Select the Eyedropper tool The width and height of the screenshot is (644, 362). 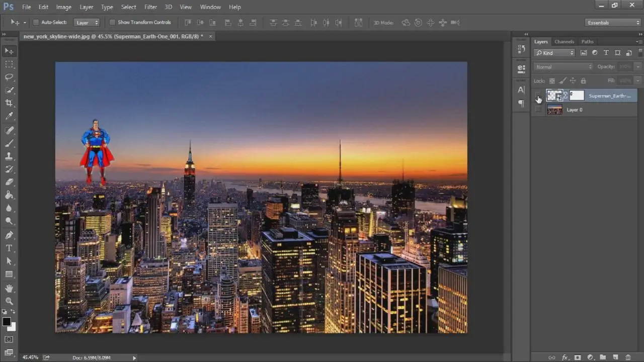pos(9,116)
